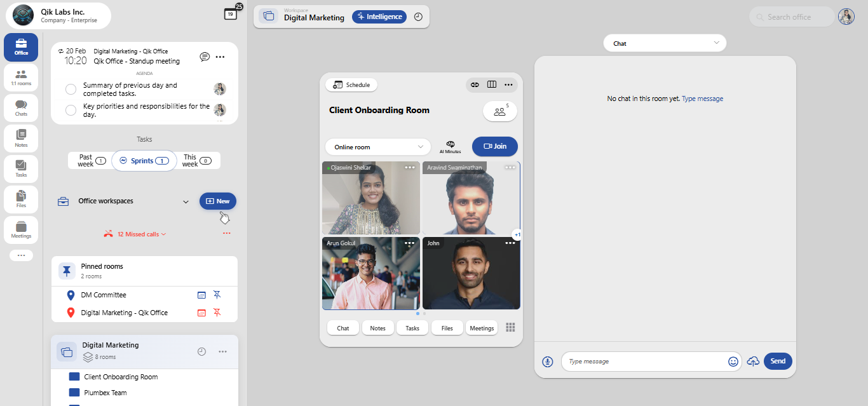The image size is (868, 406).
Task: Expand the 12 Missed calls list
Action: pyautogui.click(x=136, y=234)
